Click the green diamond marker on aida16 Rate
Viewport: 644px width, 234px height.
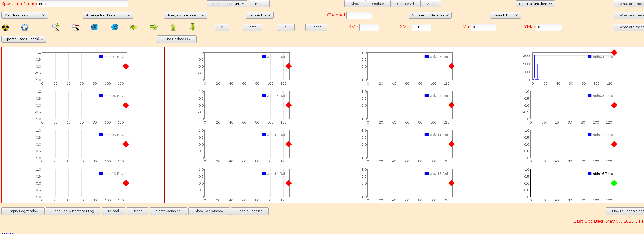(614, 183)
